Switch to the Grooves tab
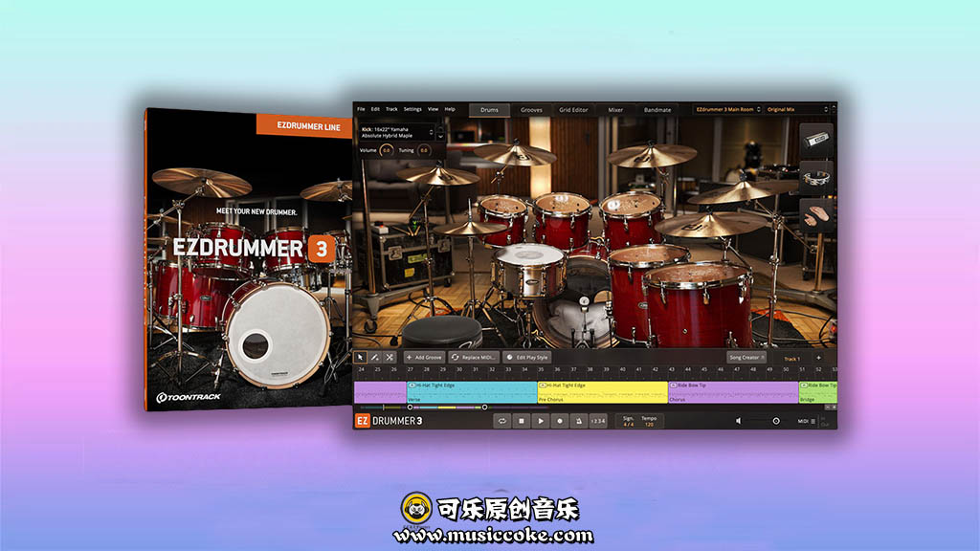980x551 pixels. tap(531, 110)
